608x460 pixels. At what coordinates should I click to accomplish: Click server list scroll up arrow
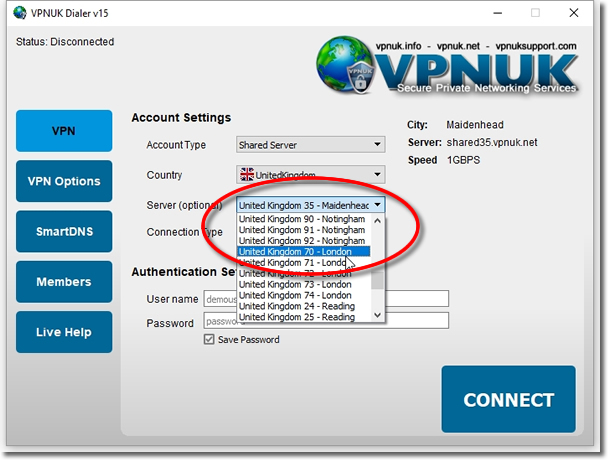377,221
